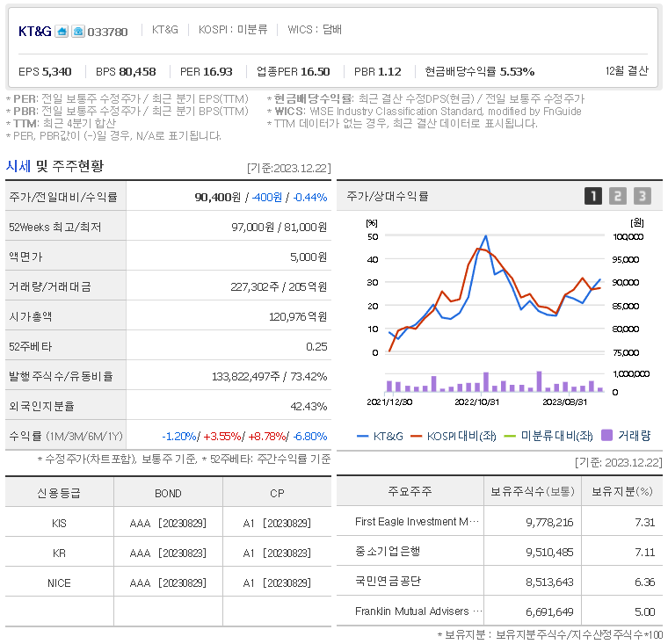Click the BOND column header
The height and width of the screenshot is (644, 668).
point(168,493)
